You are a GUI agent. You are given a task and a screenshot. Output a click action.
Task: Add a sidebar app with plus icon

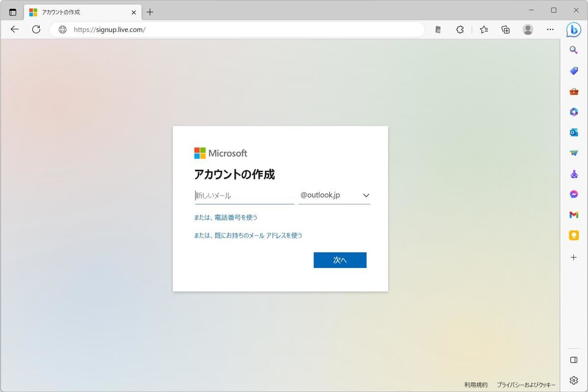(574, 257)
